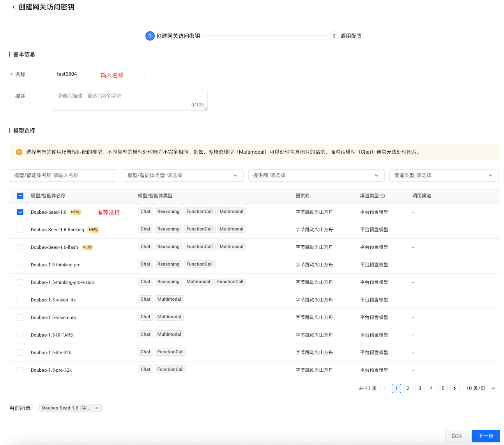Click the step 2 调用配置 circle icon

334,36
